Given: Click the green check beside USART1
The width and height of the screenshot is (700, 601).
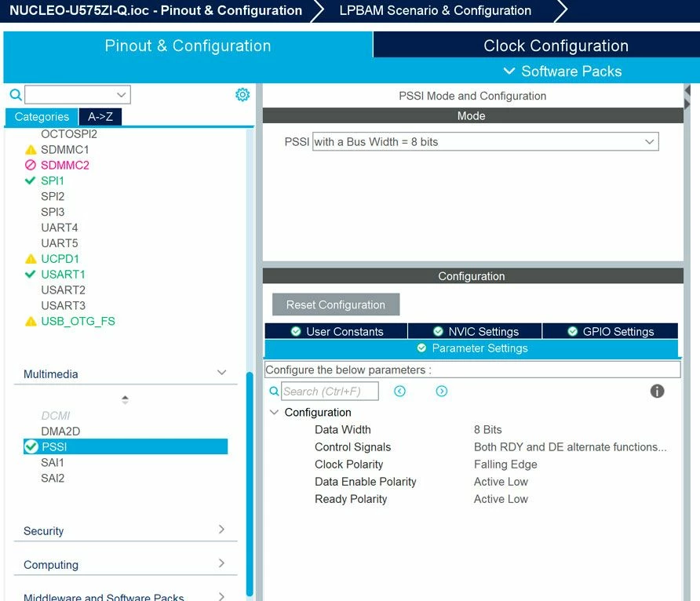Looking at the screenshot, I should 30,274.
